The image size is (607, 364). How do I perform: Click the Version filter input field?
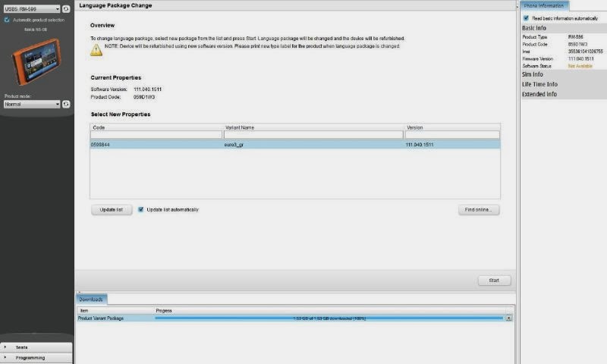coord(452,135)
